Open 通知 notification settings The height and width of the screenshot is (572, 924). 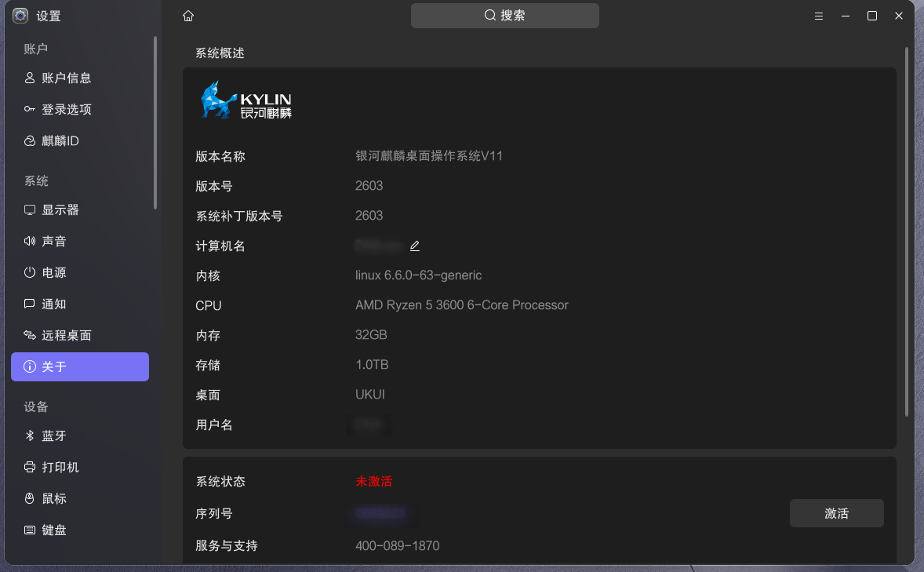coord(53,304)
